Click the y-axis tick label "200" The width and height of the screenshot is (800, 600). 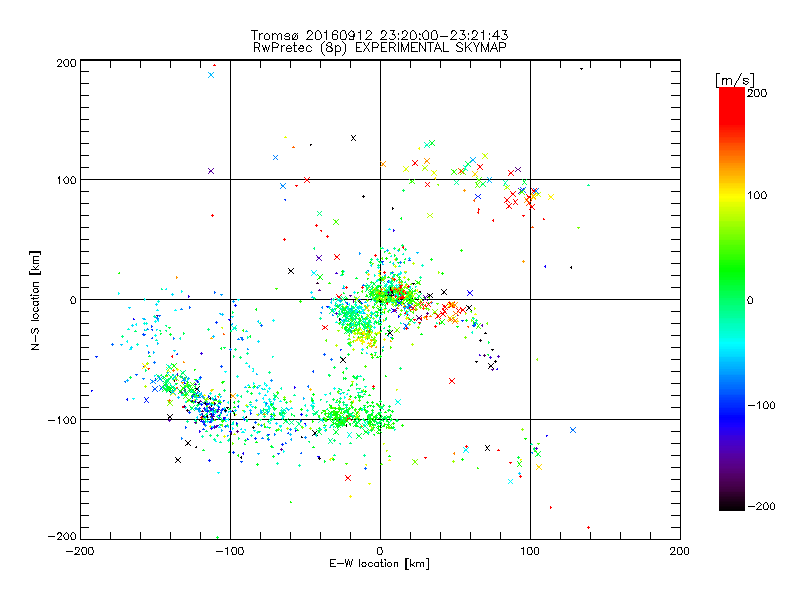66,63
